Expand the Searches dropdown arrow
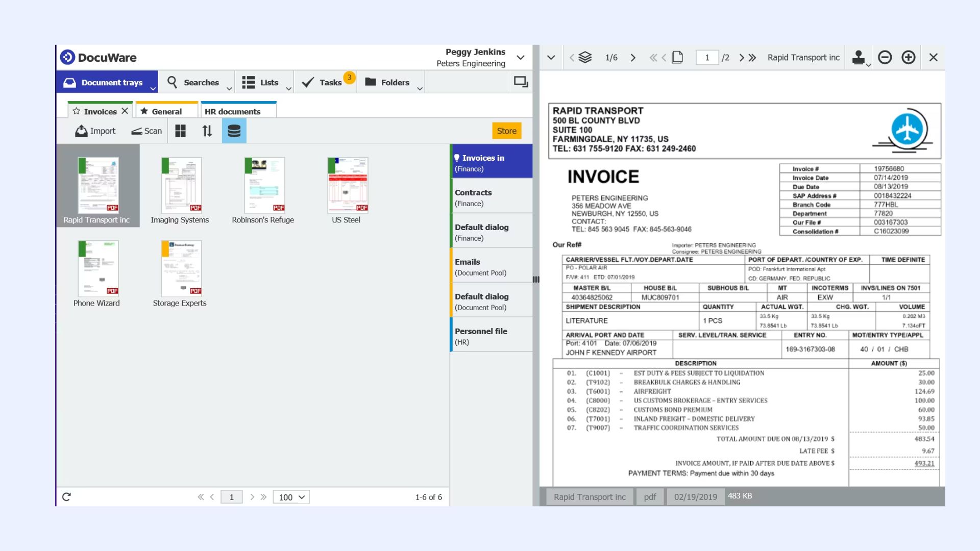The image size is (980, 551). (x=229, y=88)
